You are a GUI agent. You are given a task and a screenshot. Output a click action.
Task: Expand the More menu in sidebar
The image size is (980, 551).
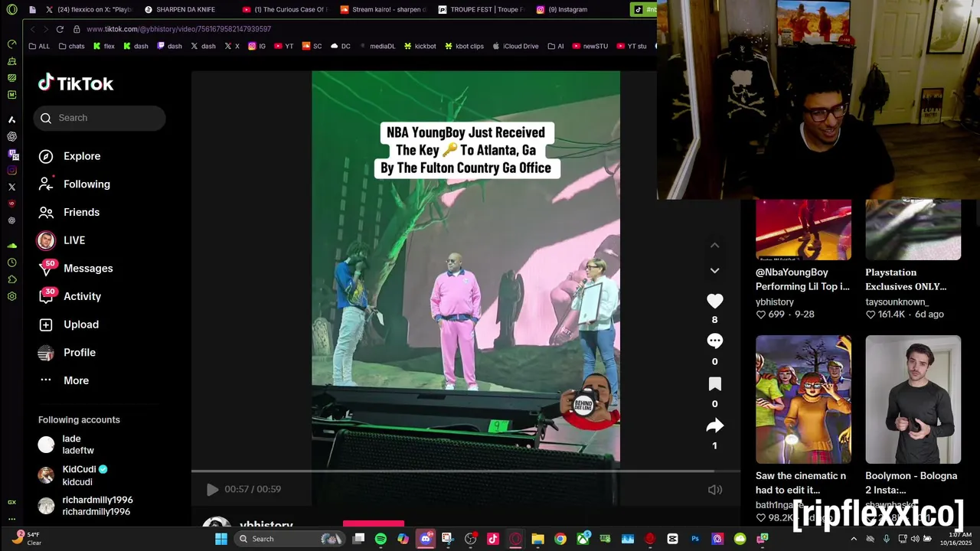(x=64, y=380)
